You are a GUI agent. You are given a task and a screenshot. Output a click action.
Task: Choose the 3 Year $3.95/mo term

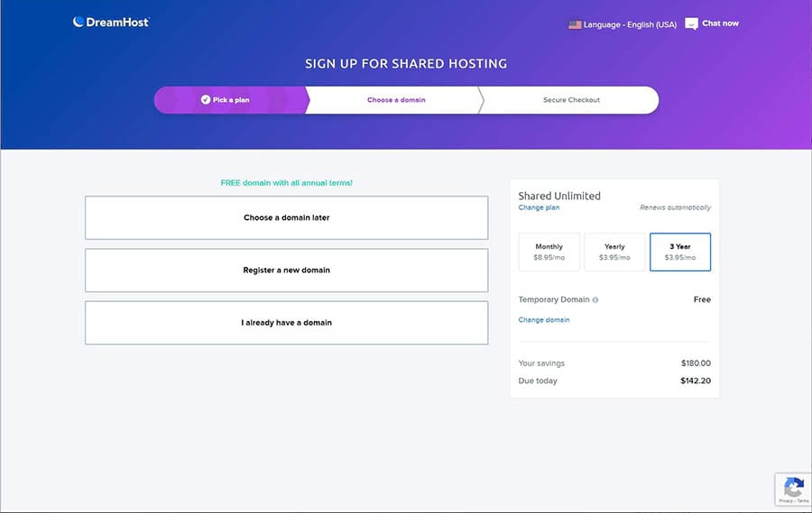[680, 252]
